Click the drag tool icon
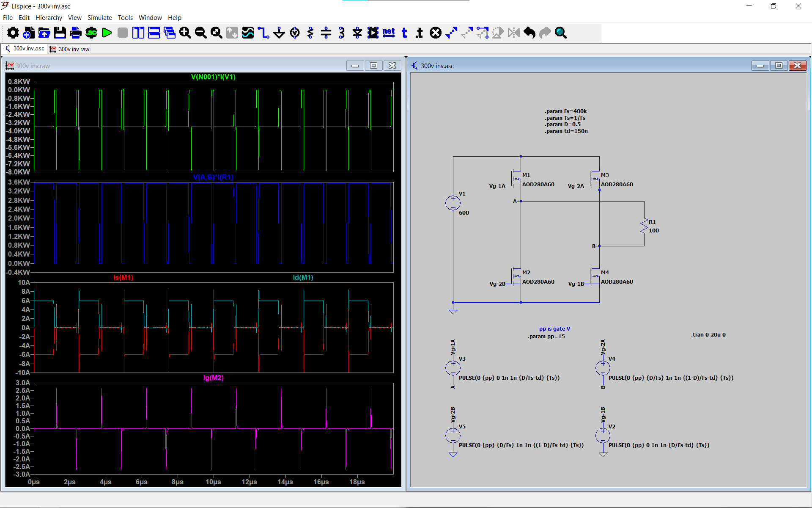812x508 pixels. [483, 33]
